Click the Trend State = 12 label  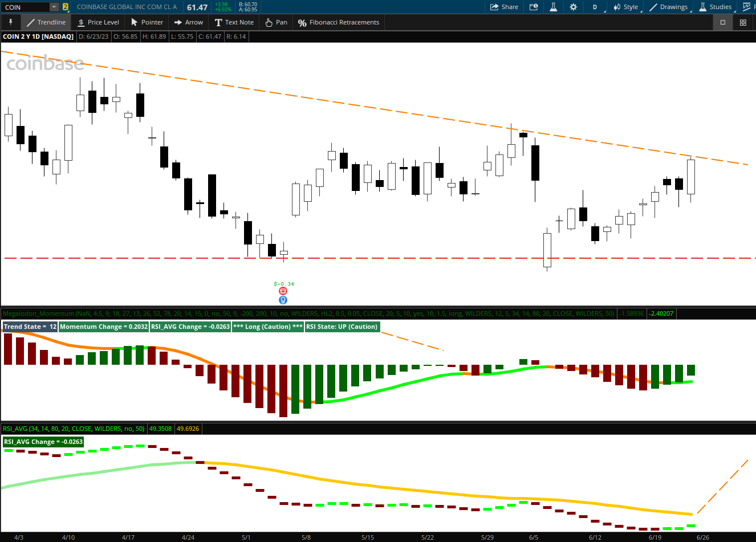(x=30, y=327)
